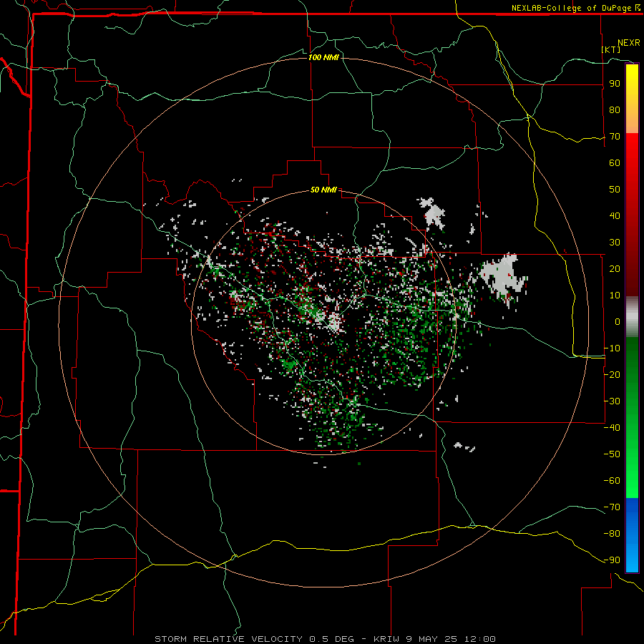Click the 9 MAY 25 12:00 timestamp
The width and height of the screenshot is (644, 644).
point(451,639)
